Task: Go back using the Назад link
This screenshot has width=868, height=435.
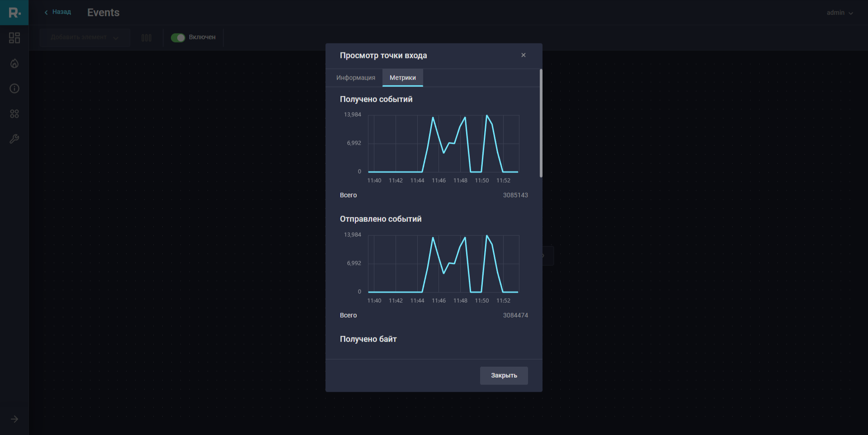Action: click(x=58, y=12)
